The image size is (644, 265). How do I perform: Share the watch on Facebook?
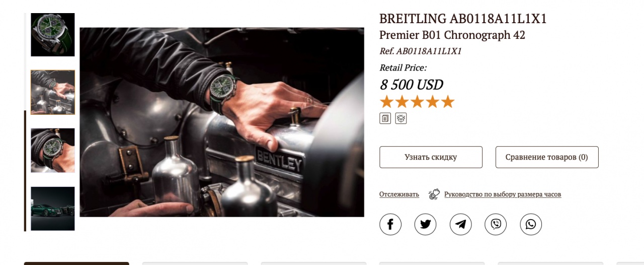point(390,224)
